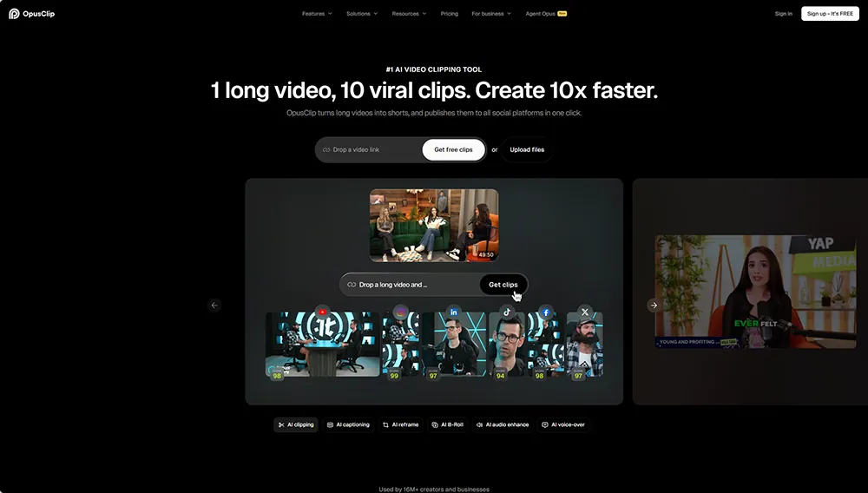Click link icon beside Drop a long video
868x493 pixels.
[352, 285]
